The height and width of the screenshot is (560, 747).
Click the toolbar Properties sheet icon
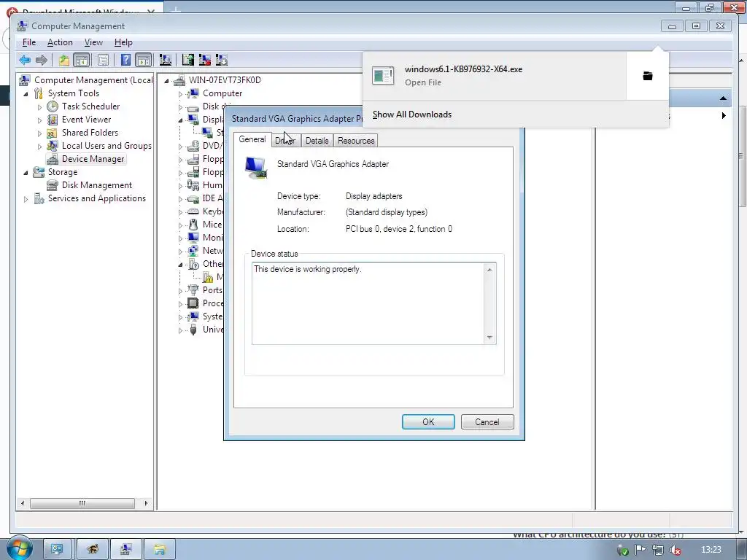(x=103, y=60)
